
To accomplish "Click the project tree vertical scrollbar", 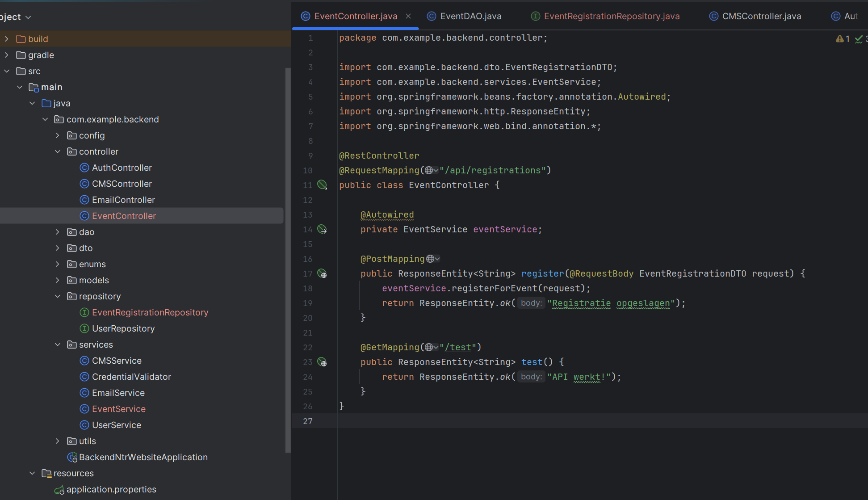I will click(288, 259).
